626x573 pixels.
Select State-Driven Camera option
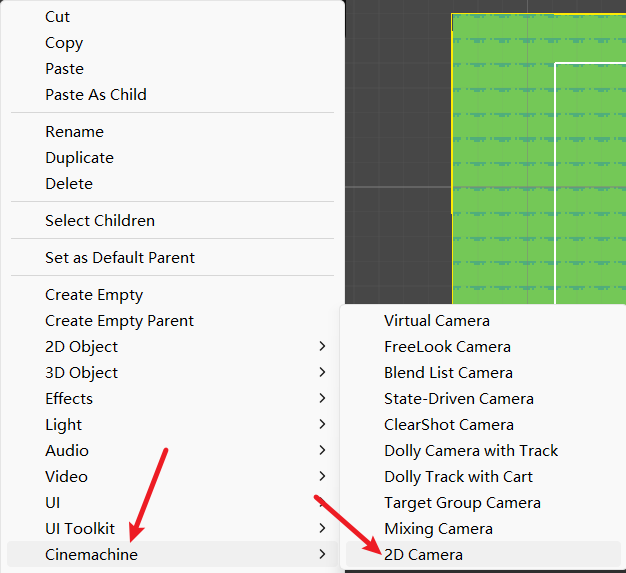point(459,399)
